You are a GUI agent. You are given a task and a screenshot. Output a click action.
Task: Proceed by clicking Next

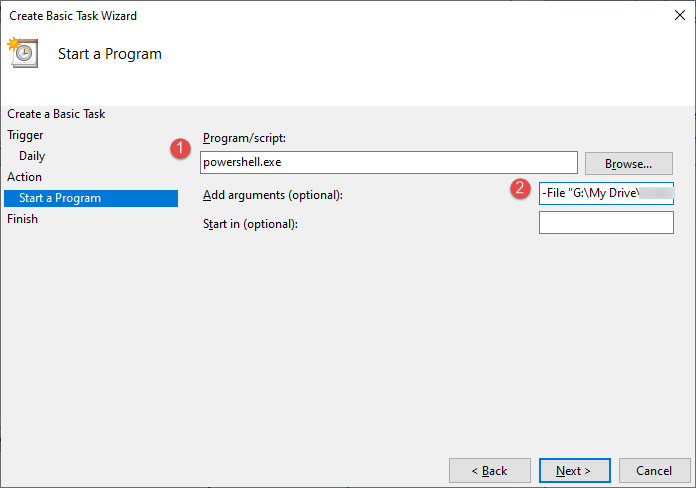pyautogui.click(x=574, y=470)
